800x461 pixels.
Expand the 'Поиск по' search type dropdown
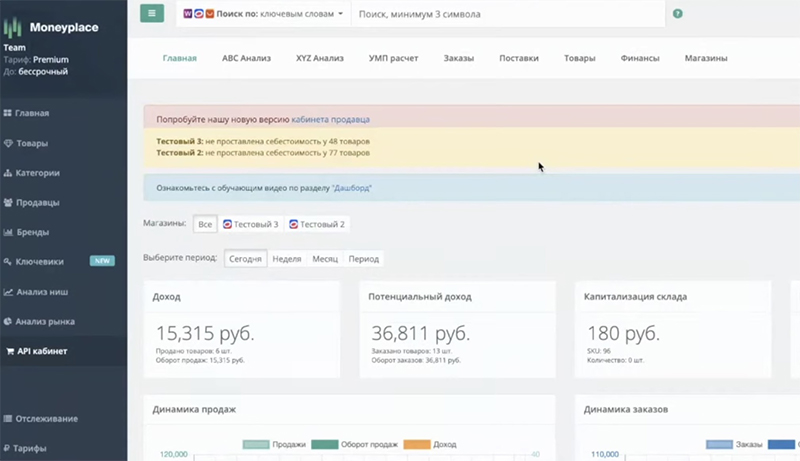click(264, 14)
